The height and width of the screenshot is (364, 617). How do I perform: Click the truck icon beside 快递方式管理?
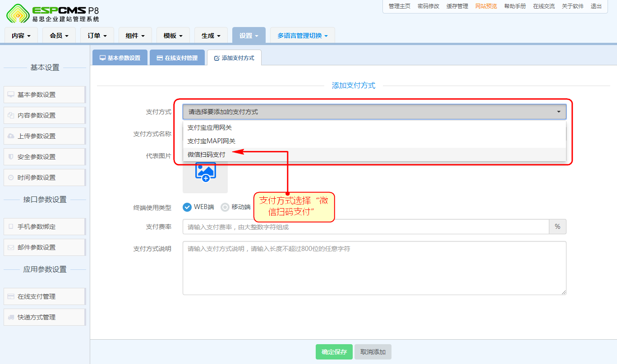click(x=11, y=317)
